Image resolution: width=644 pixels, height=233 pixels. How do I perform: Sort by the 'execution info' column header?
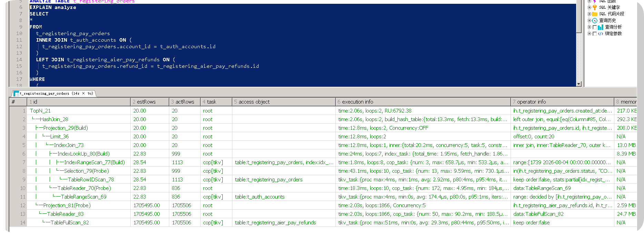[x=423, y=102]
